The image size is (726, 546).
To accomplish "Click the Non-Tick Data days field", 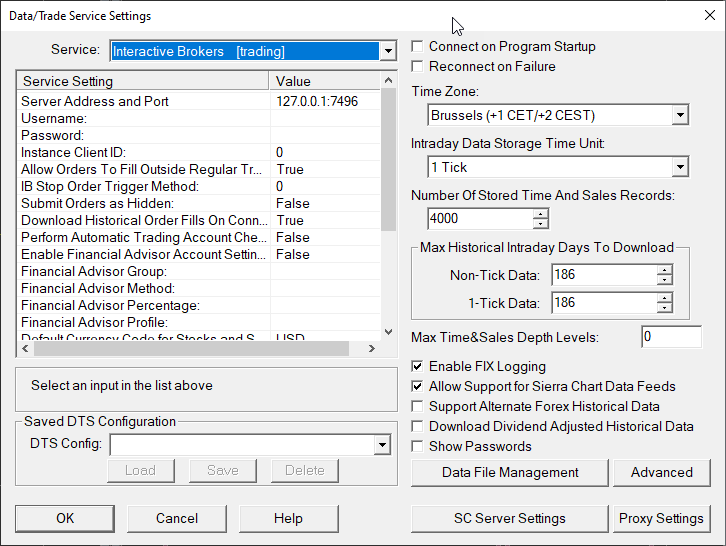I will 604,275.
